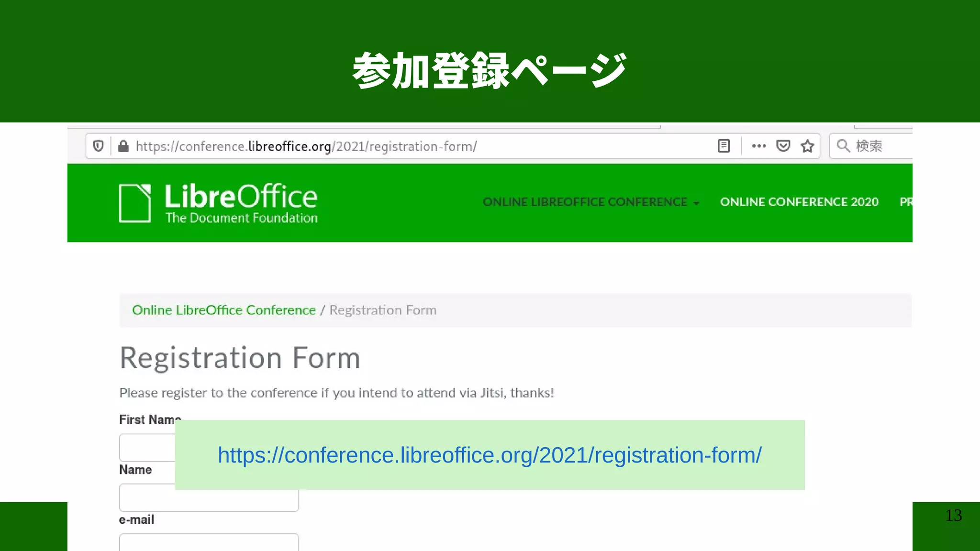Click the padlock site security icon
The image size is (980, 551).
point(123,146)
